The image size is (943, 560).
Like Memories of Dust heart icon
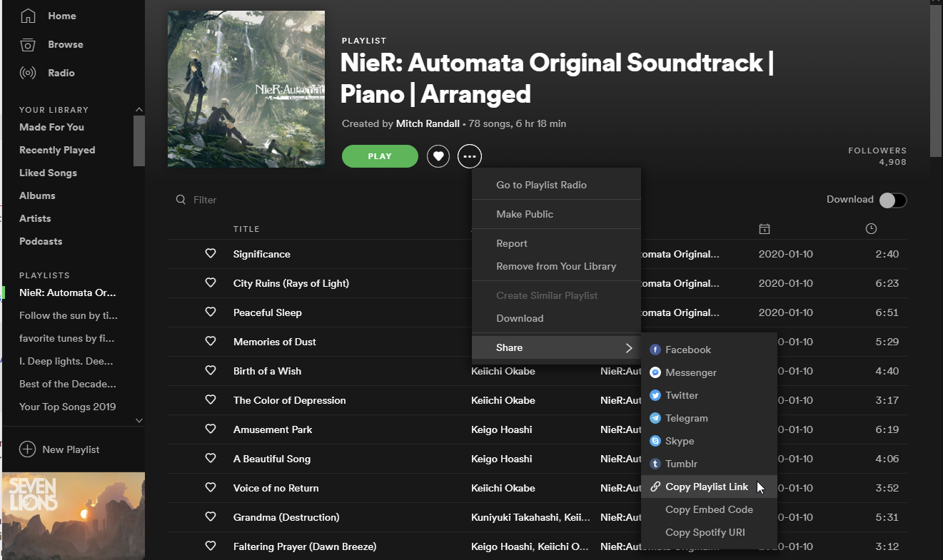pyautogui.click(x=211, y=342)
